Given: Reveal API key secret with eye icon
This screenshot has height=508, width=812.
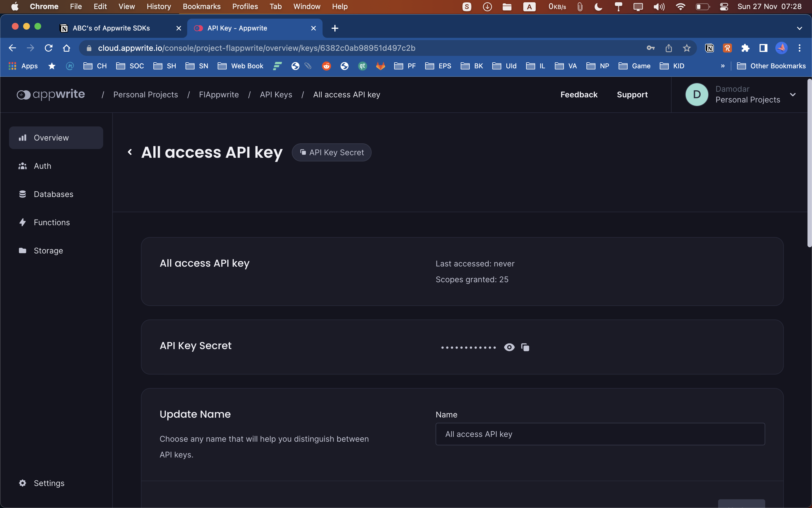Looking at the screenshot, I should point(509,347).
